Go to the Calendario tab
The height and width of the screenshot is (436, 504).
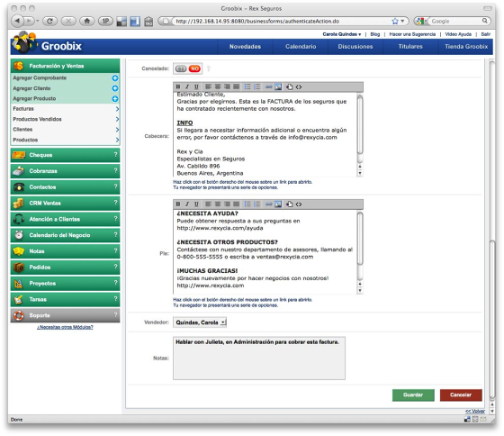(301, 47)
